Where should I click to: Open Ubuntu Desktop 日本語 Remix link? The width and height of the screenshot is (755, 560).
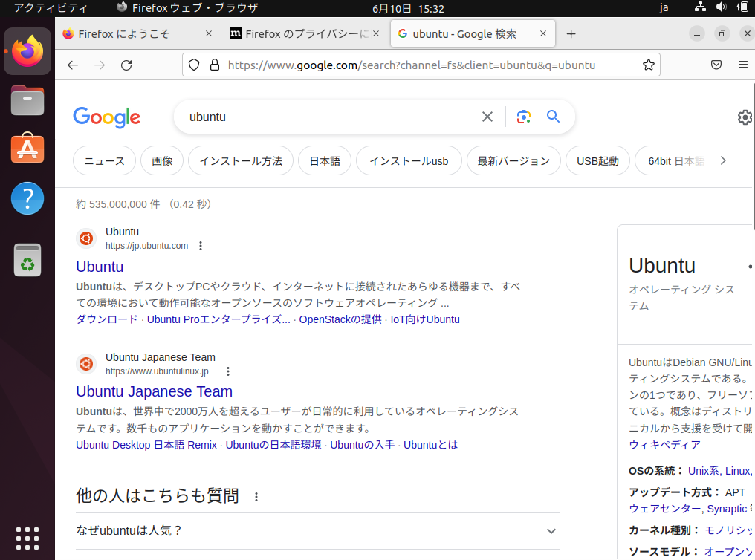pos(146,445)
